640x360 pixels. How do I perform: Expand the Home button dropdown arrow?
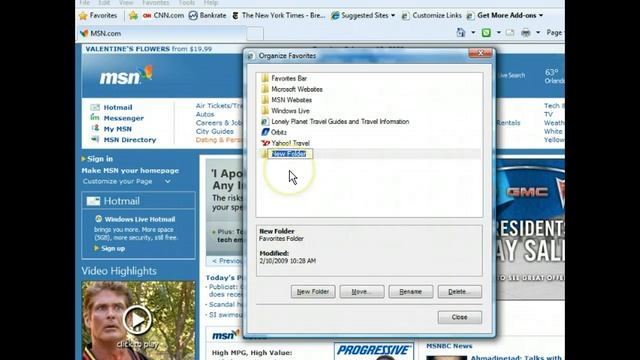click(473, 33)
